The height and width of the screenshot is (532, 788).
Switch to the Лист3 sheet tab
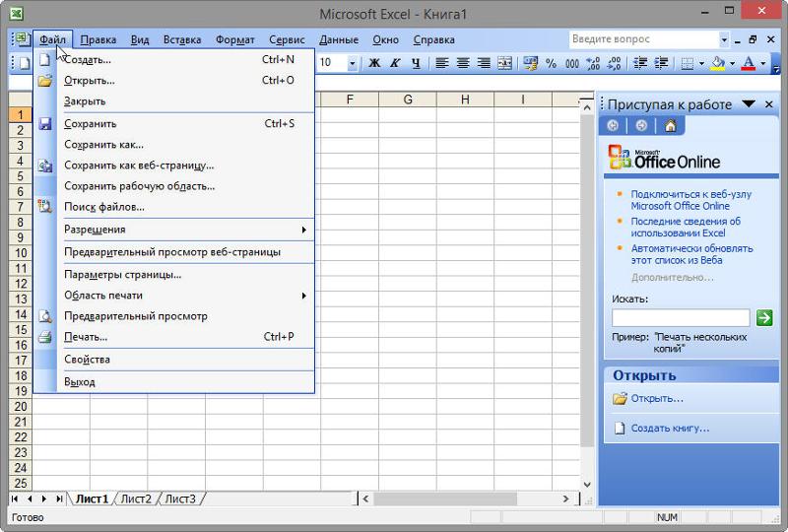[180, 499]
